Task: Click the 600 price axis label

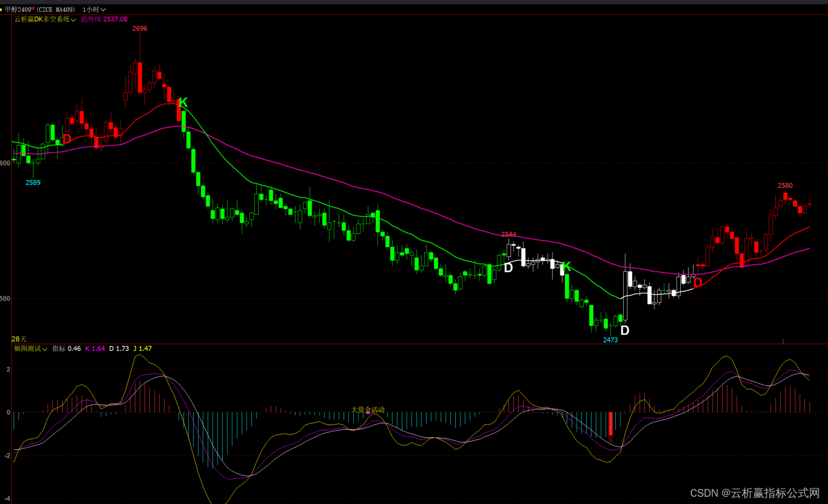Action: (x=5, y=163)
